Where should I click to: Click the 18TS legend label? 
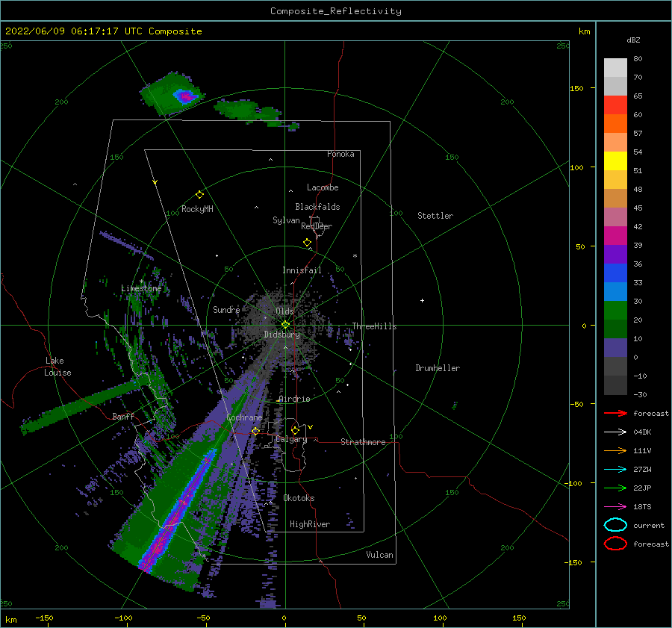(x=642, y=507)
